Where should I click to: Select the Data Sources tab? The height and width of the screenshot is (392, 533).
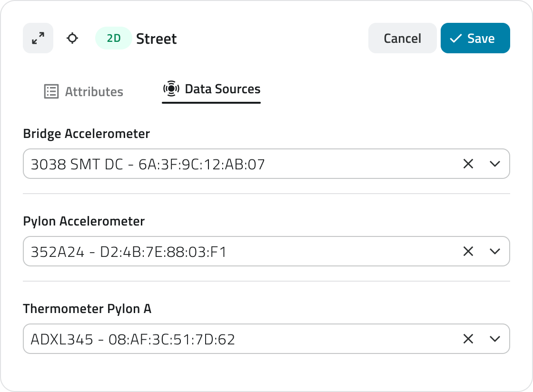click(211, 89)
